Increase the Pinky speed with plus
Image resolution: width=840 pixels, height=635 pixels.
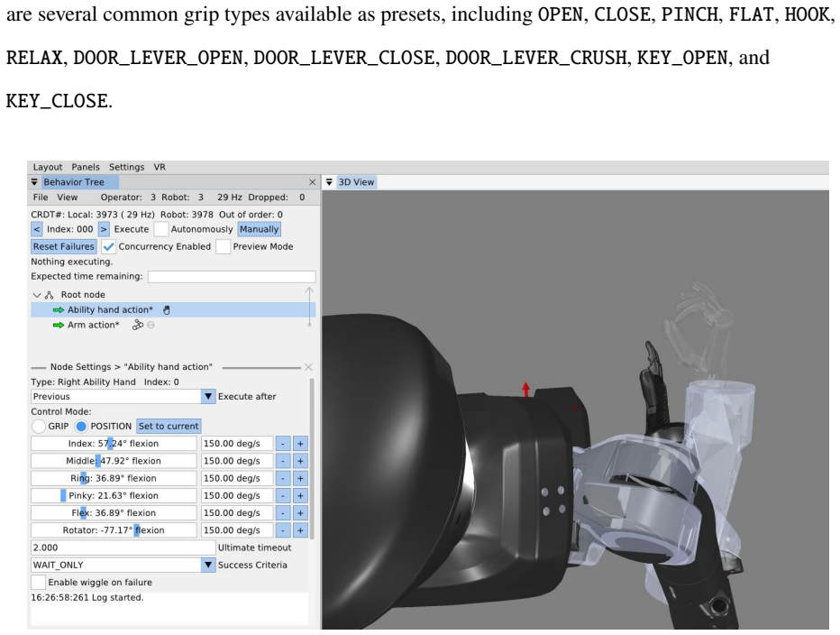[300, 495]
